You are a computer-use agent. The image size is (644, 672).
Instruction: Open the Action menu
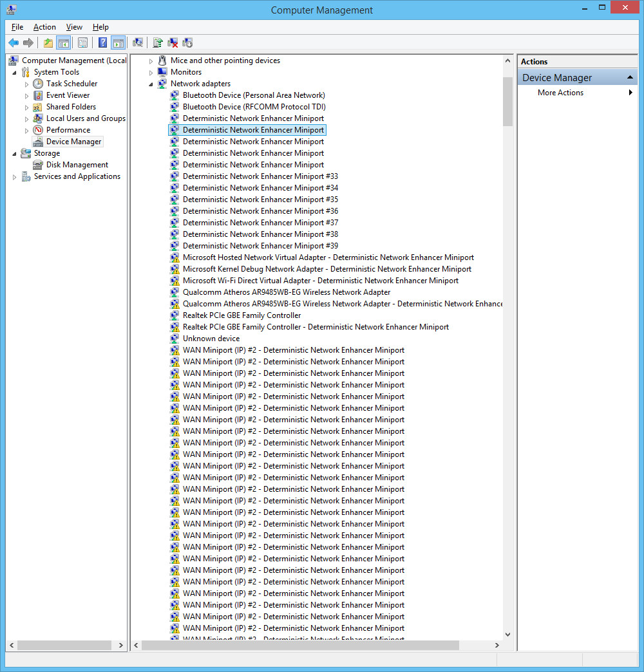pyautogui.click(x=44, y=27)
